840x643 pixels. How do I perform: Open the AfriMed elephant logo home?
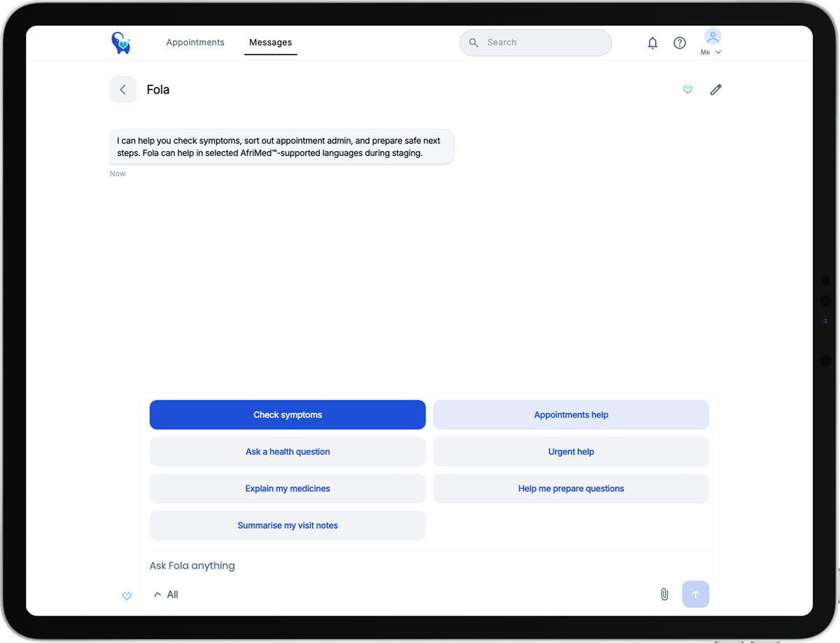pos(121,43)
